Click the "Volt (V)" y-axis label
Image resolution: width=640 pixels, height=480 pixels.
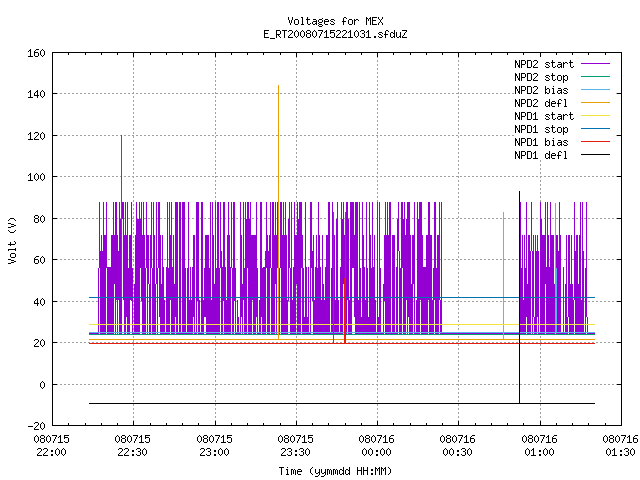[12, 240]
